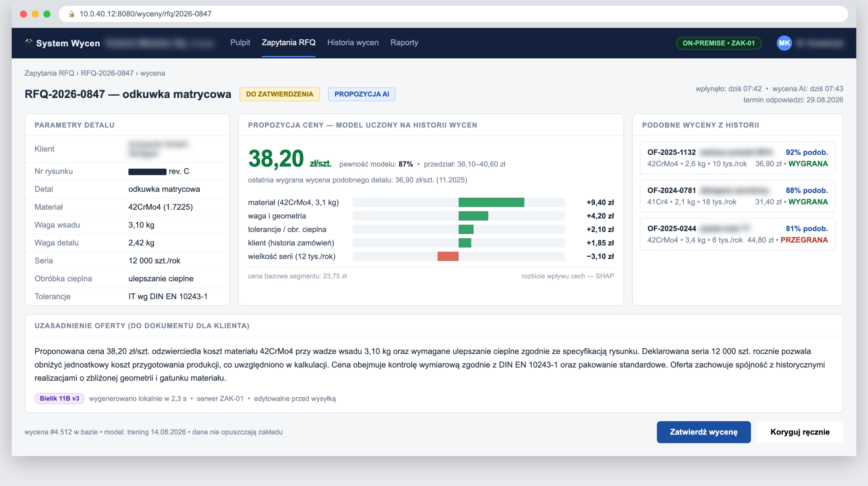Open the MK user avatar

pyautogui.click(x=784, y=43)
